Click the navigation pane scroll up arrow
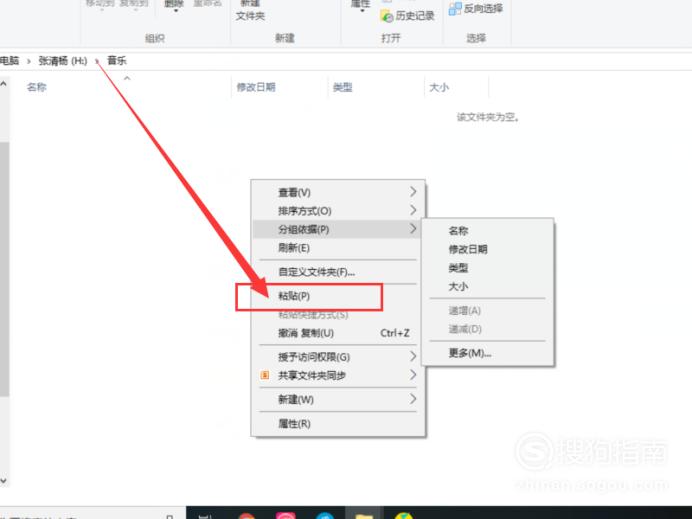Viewport: 692px width, 519px height. click(x=4, y=83)
